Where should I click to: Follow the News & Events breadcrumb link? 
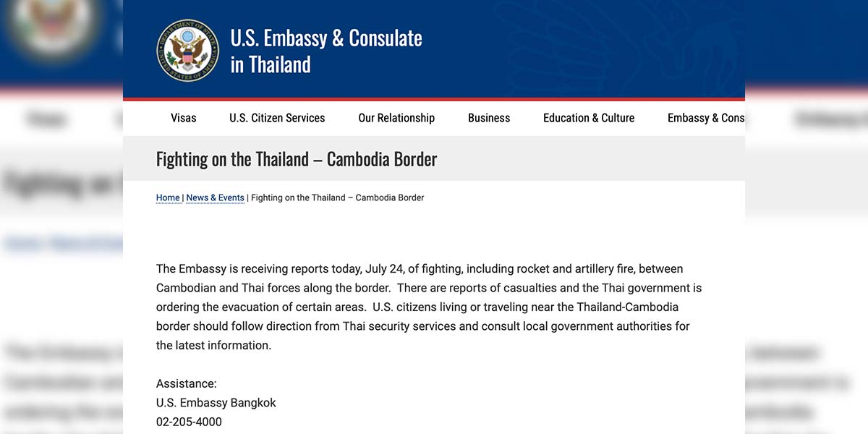(216, 197)
